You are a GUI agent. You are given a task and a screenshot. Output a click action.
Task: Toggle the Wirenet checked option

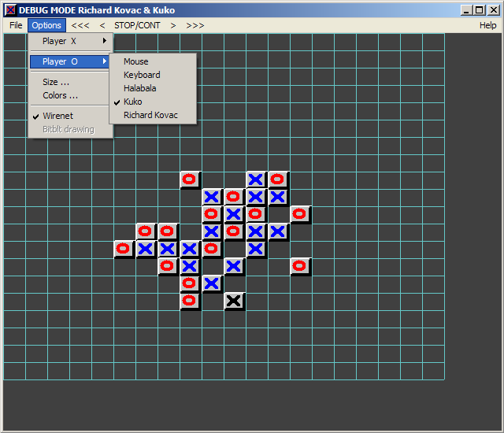(57, 116)
